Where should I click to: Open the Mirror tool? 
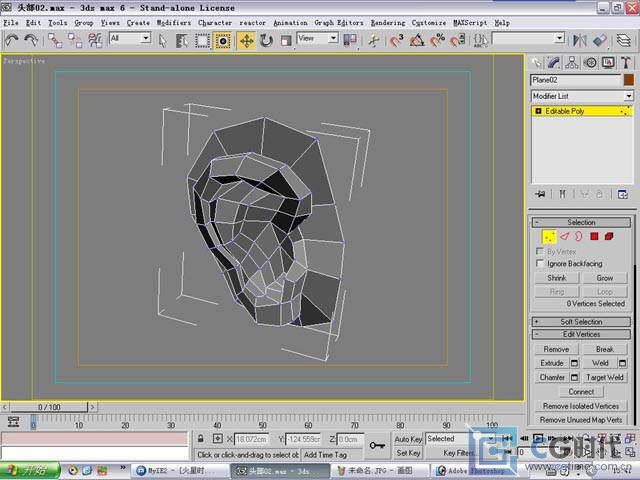tap(579, 40)
